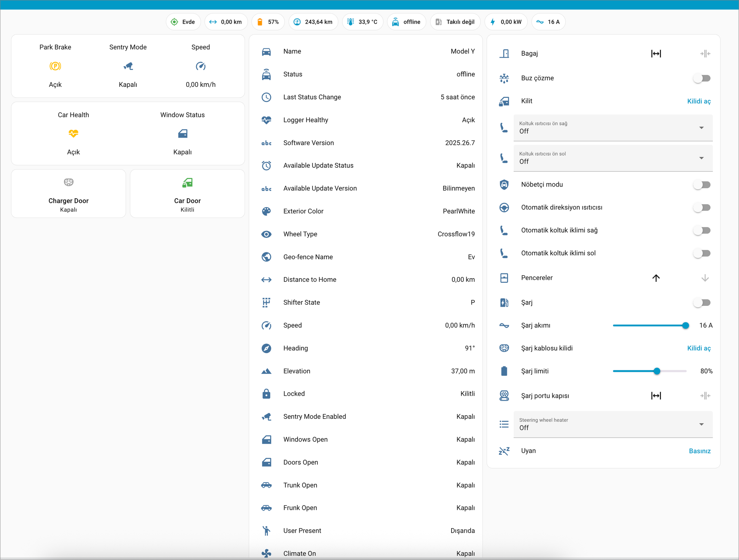The width and height of the screenshot is (739, 560).
Task: Click Kilidi aç for Kilit
Action: point(698,101)
